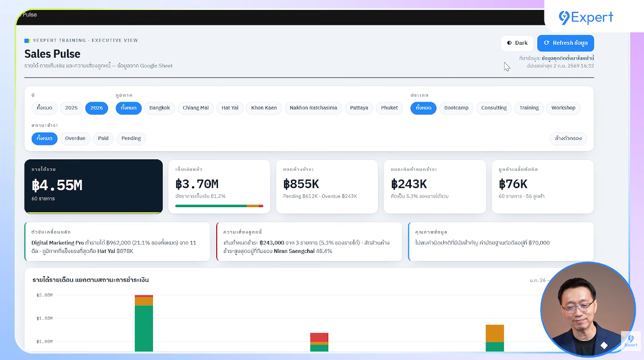Click the red segment of middle bar
Screen dimensions: 644x360
pos(319,337)
